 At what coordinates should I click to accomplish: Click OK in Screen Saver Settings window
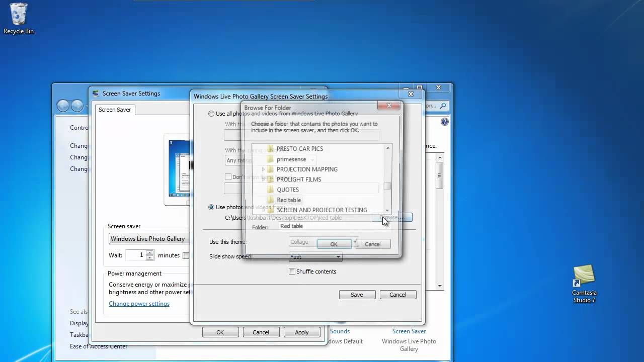(220, 332)
